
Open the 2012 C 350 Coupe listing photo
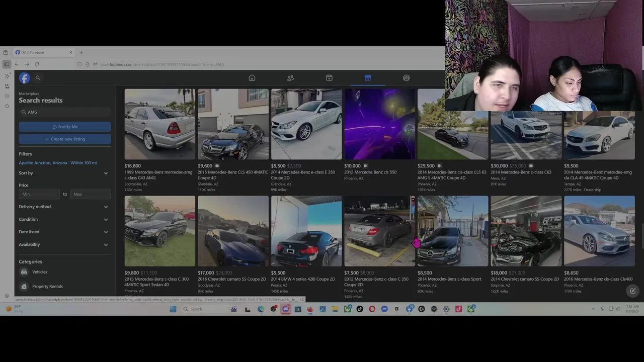(379, 231)
